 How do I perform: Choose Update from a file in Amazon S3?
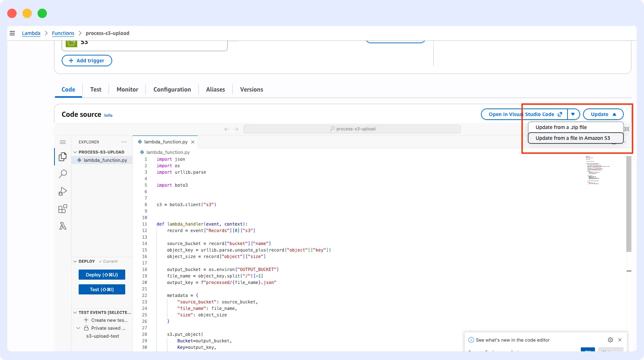click(575, 138)
